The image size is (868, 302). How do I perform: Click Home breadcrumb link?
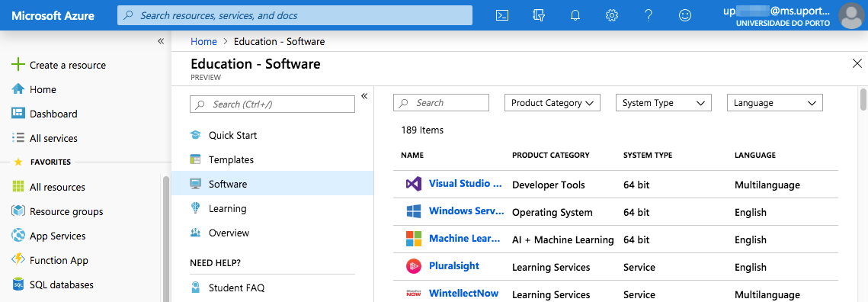[203, 41]
